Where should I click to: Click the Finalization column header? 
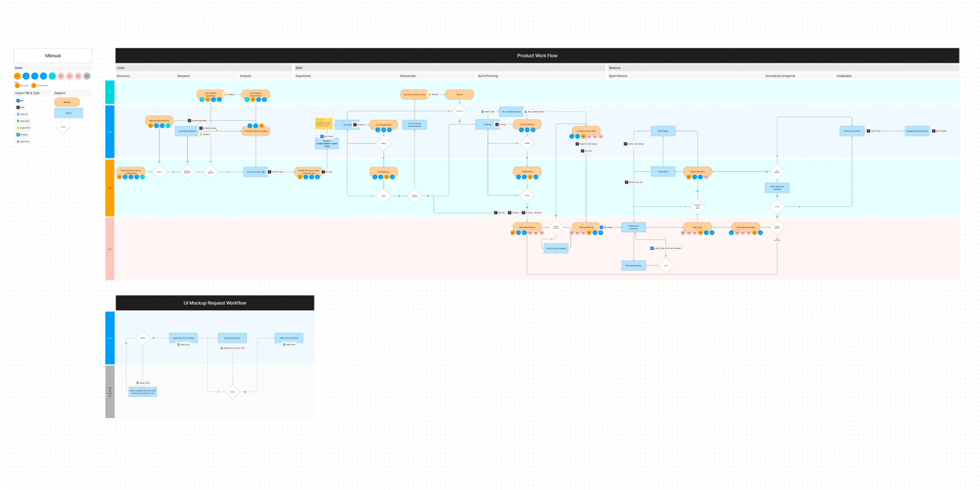coord(844,76)
